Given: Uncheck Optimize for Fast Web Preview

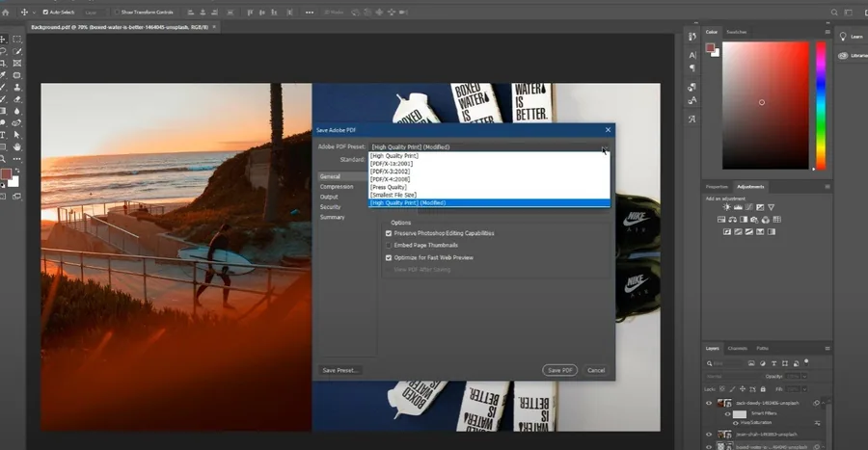Looking at the screenshot, I should (x=389, y=257).
